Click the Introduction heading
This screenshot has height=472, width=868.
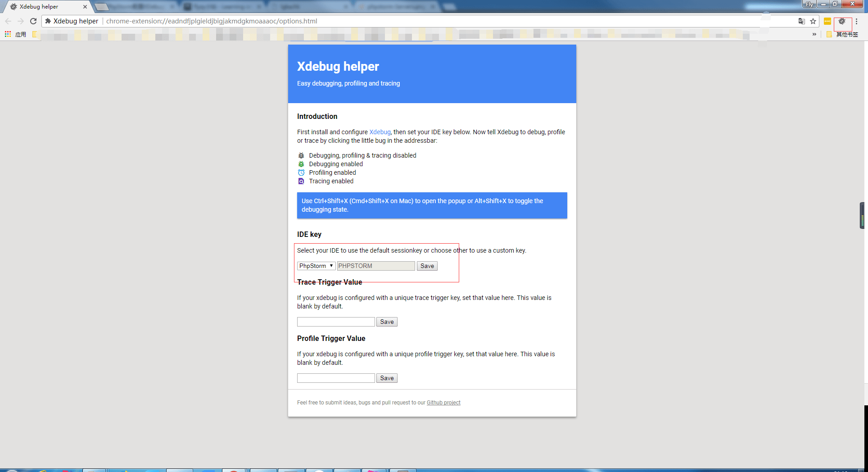click(317, 116)
